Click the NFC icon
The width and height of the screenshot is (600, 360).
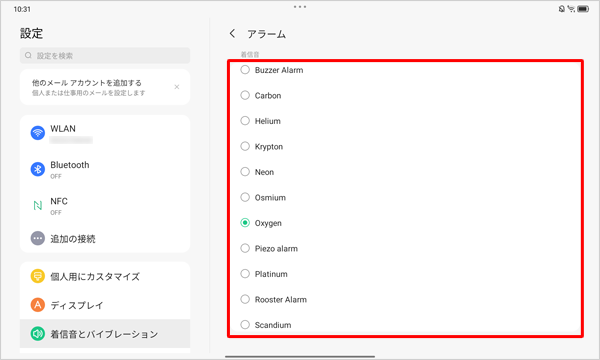[38, 205]
